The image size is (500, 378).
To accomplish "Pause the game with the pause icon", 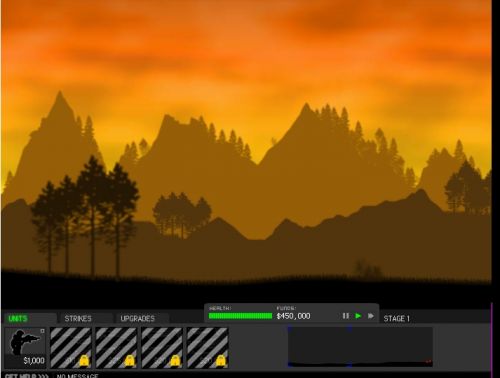I will tap(346, 316).
